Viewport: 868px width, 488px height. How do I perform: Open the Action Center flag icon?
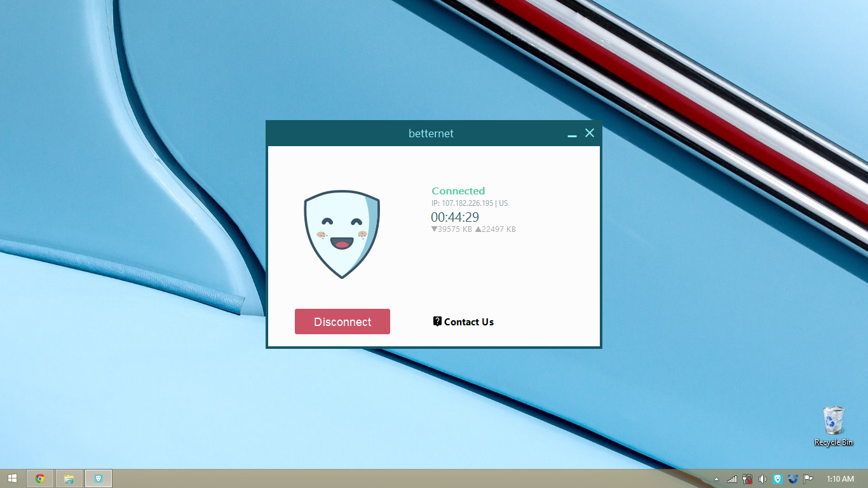click(x=808, y=479)
